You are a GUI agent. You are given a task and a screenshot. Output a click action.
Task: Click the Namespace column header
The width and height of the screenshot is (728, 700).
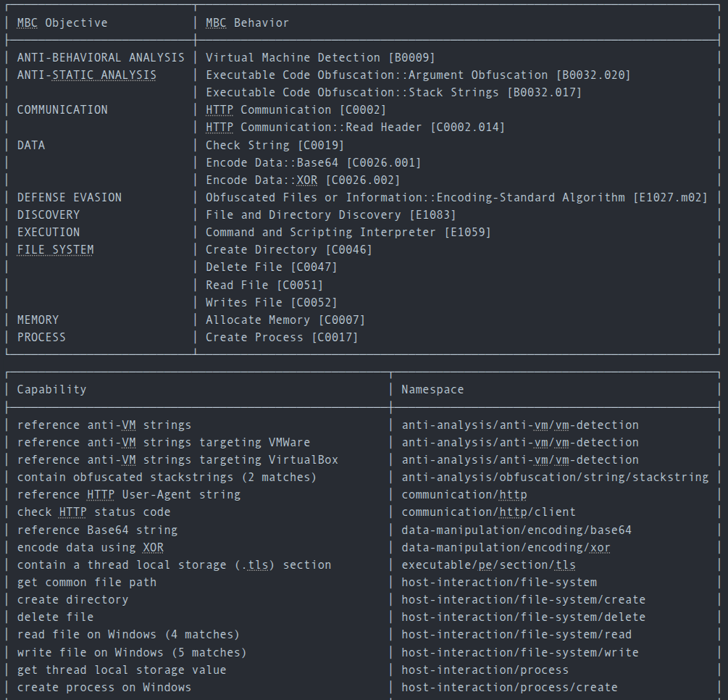click(x=432, y=390)
